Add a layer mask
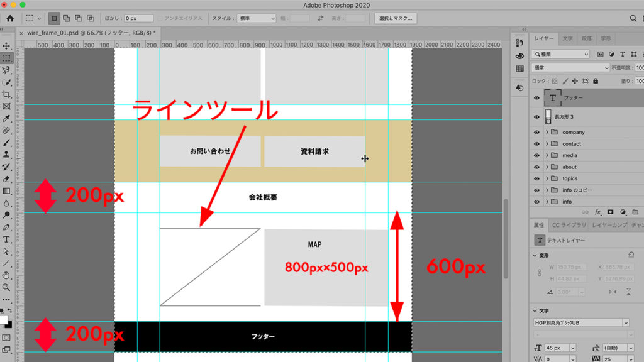 tap(610, 212)
